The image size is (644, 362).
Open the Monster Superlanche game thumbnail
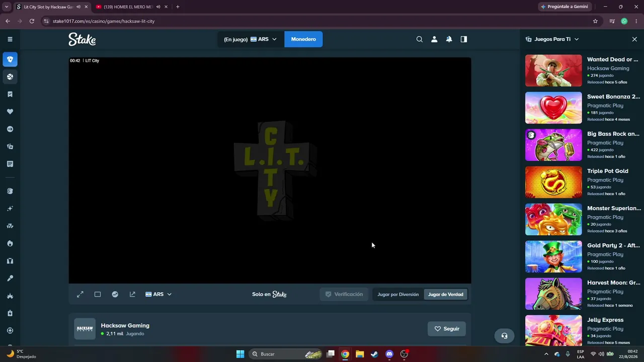(553, 220)
